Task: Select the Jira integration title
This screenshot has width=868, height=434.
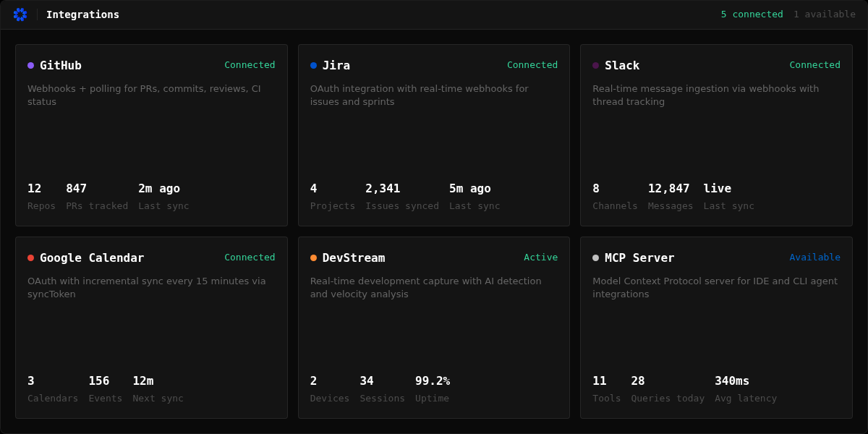Action: coord(336,65)
